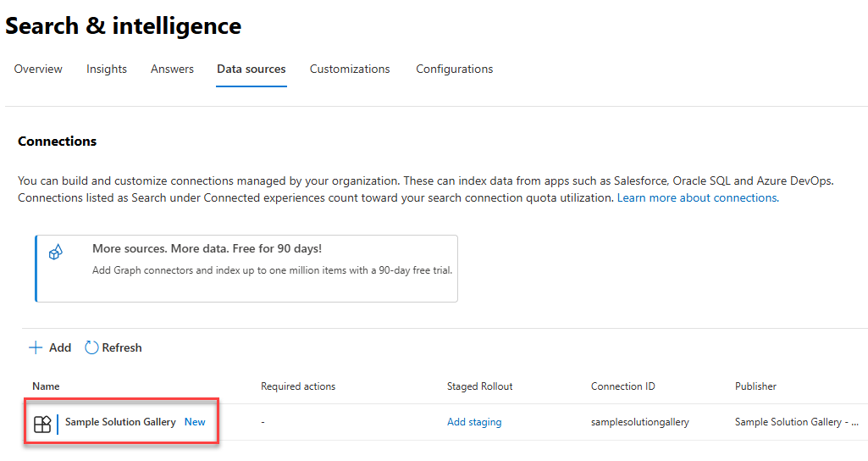Click the plus icon next to Add
868x461 pixels.
[x=36, y=347]
